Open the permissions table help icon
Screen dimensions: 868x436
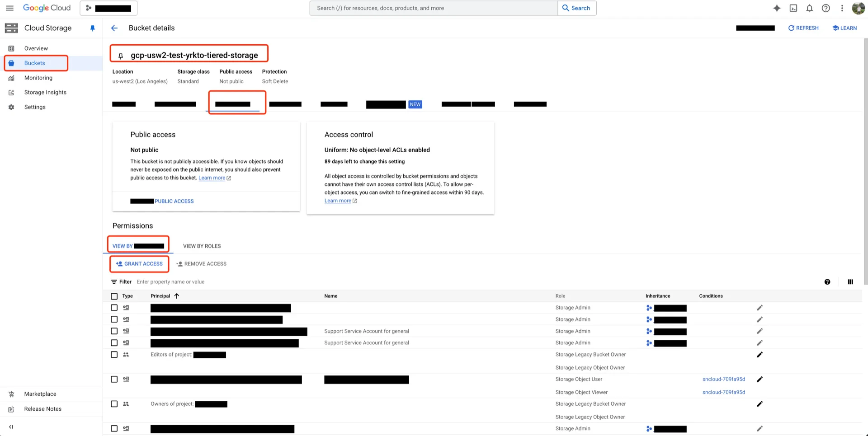[827, 282]
